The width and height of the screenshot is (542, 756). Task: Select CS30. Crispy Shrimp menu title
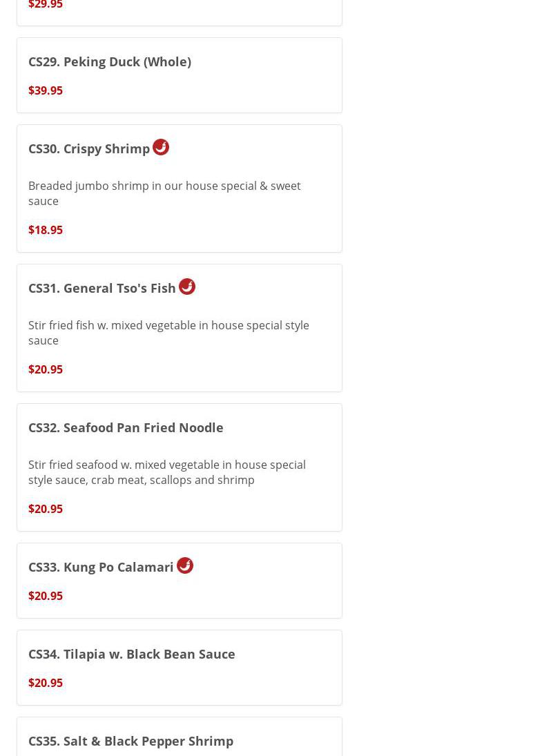click(89, 148)
